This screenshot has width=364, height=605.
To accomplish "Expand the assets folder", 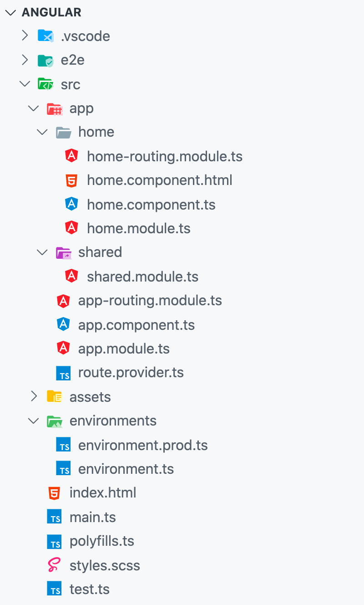I will point(33,396).
